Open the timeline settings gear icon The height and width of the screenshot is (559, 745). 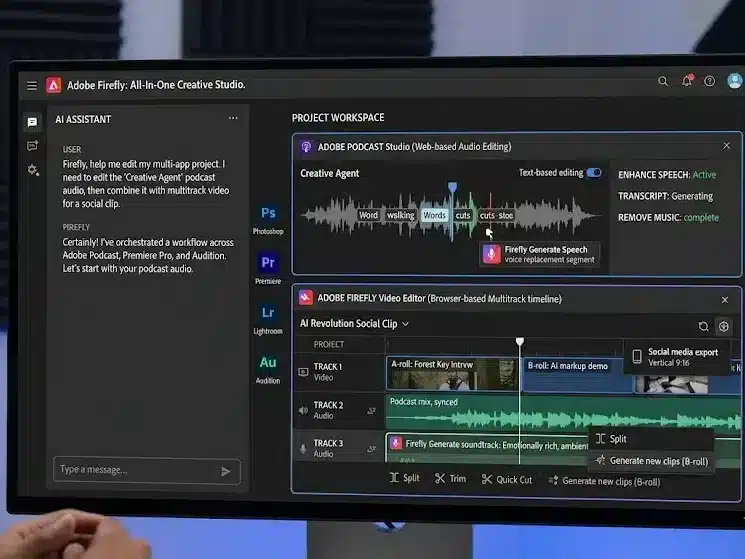[x=724, y=326]
